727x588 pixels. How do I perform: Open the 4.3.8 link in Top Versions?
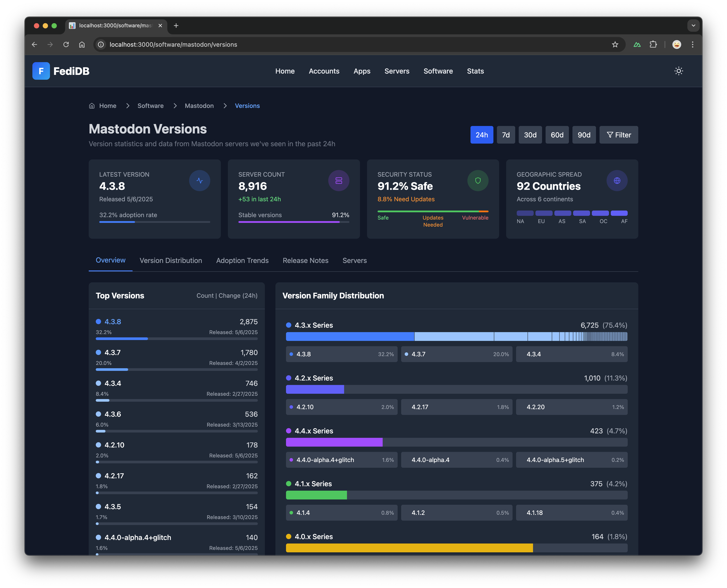113,321
